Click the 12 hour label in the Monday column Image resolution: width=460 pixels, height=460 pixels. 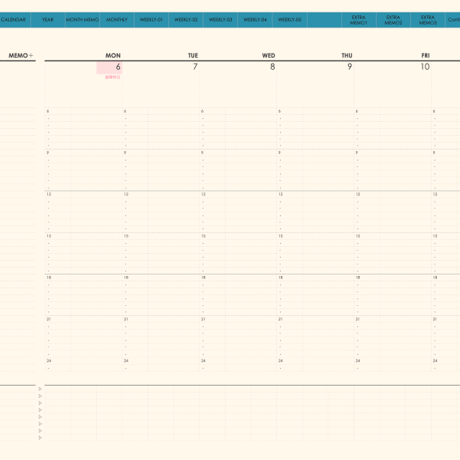[49, 194]
